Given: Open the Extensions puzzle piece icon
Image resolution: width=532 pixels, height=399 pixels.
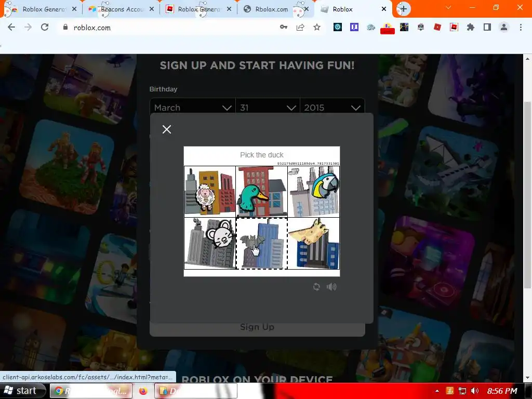Looking at the screenshot, I should click(x=471, y=27).
